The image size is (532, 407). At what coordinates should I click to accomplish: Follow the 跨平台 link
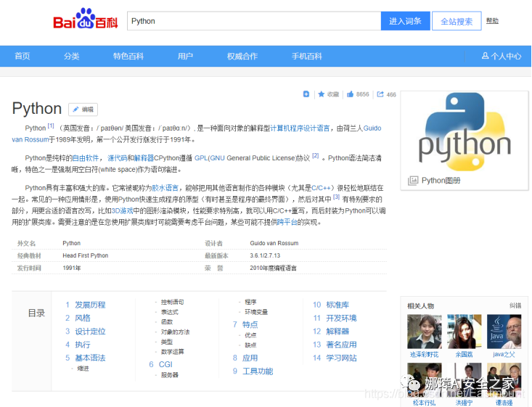pos(287,223)
